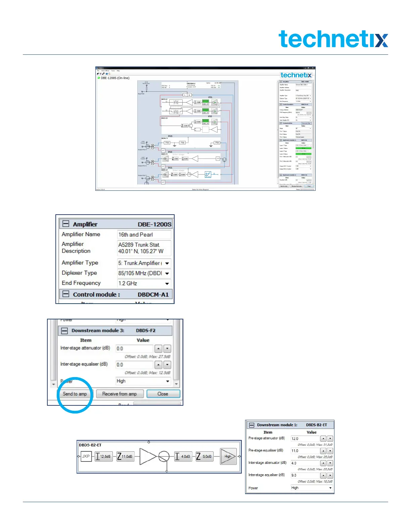Image resolution: width=411 pixels, height=532 pixels.
Task: Click Inter-stage equaliser 9.0 input field
Action: (x=305, y=476)
